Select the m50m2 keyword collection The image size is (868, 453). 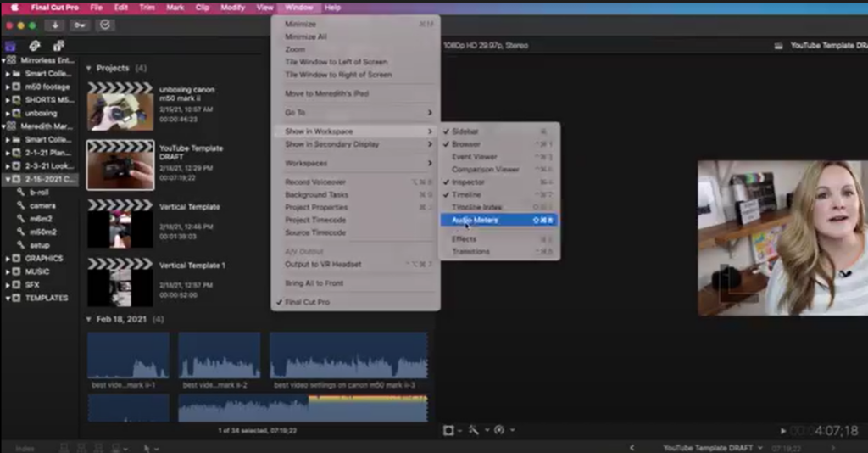(x=43, y=232)
